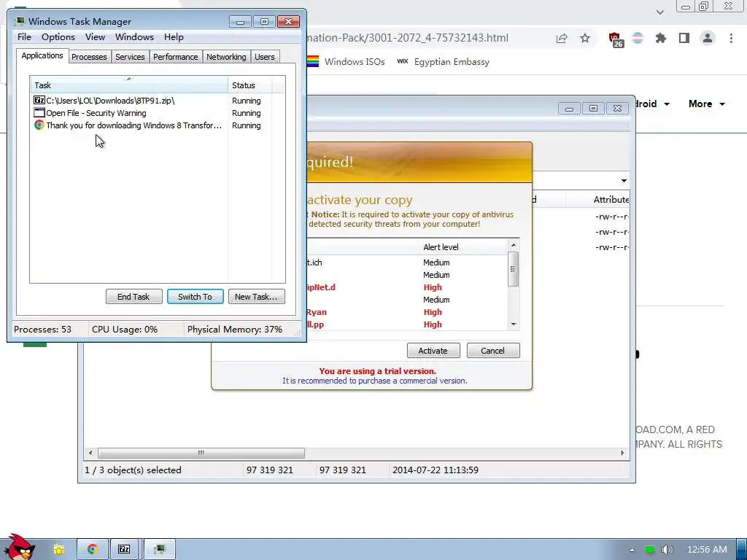Screen dimensions: 747x560
Task: Show hidden tray icons arrow
Action: click(x=632, y=550)
